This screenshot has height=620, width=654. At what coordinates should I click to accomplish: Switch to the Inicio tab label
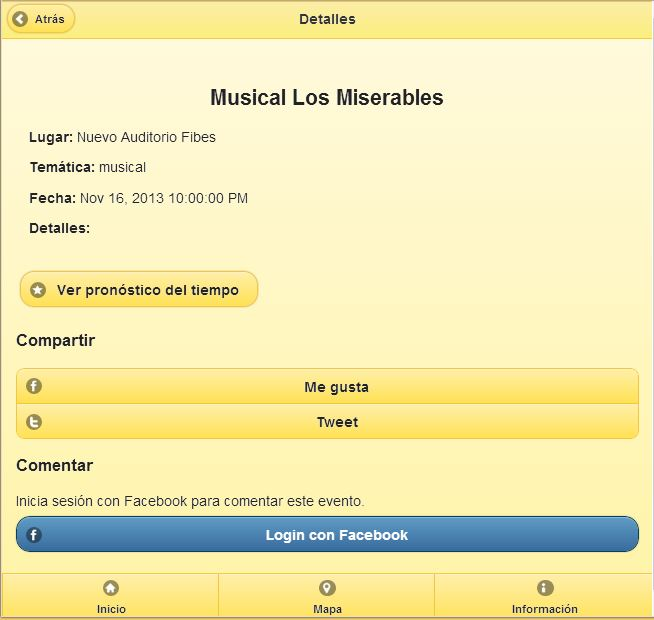[x=111, y=609]
